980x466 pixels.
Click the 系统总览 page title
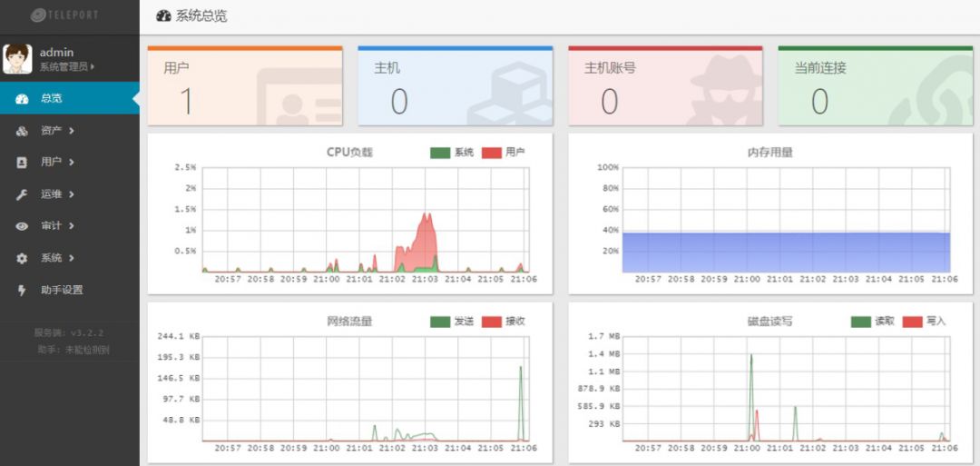pyautogui.click(x=201, y=16)
